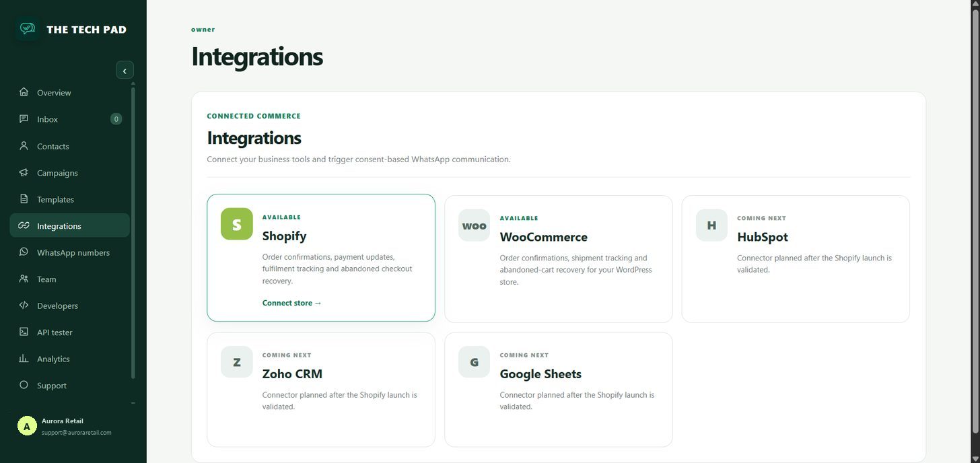Click the Shopify description text
Screen dimensions: 980x463
(x=337, y=269)
